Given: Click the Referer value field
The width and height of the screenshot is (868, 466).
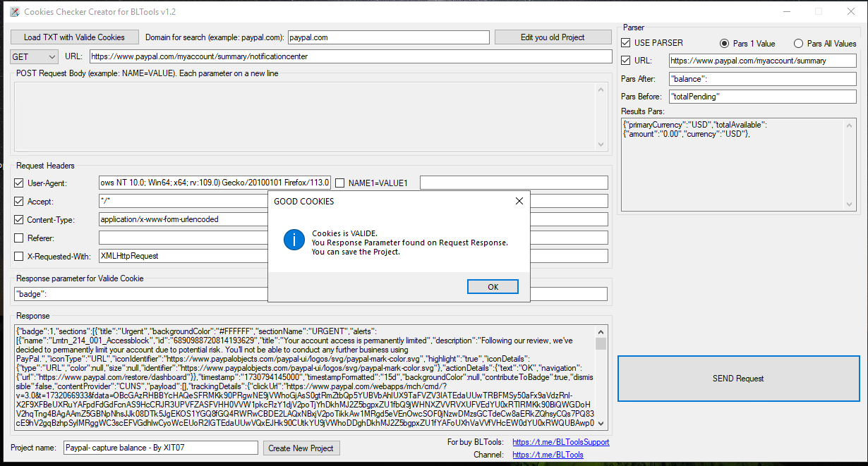Looking at the screenshot, I should pyautogui.click(x=183, y=238).
